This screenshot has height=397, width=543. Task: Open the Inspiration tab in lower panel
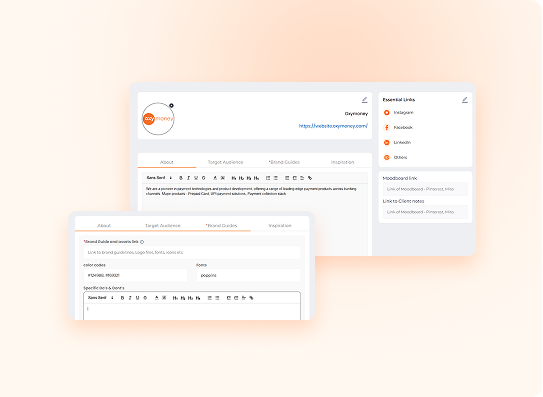(x=280, y=226)
